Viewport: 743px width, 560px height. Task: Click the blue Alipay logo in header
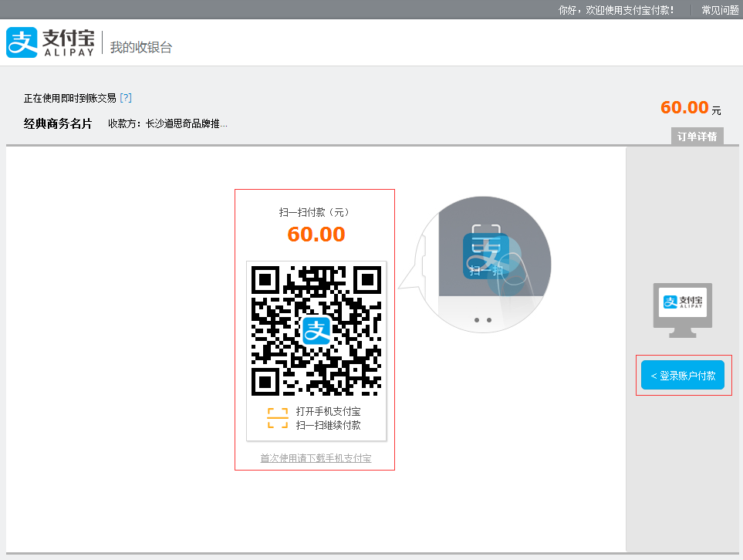[22, 43]
